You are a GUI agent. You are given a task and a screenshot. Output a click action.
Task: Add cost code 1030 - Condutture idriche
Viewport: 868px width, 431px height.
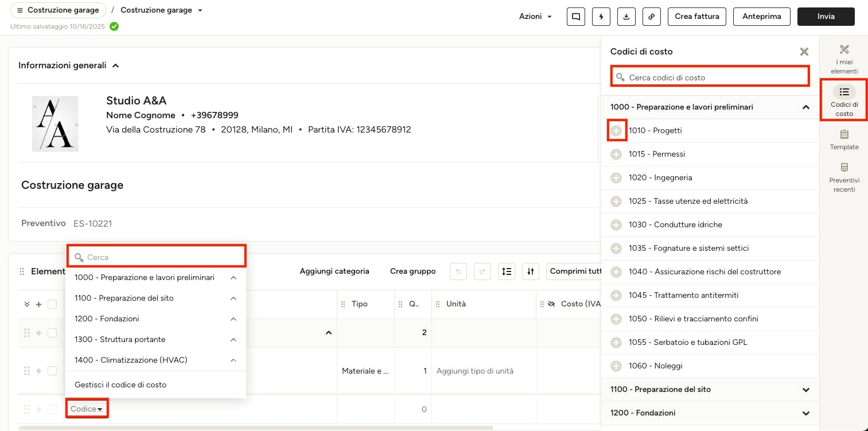(616, 225)
